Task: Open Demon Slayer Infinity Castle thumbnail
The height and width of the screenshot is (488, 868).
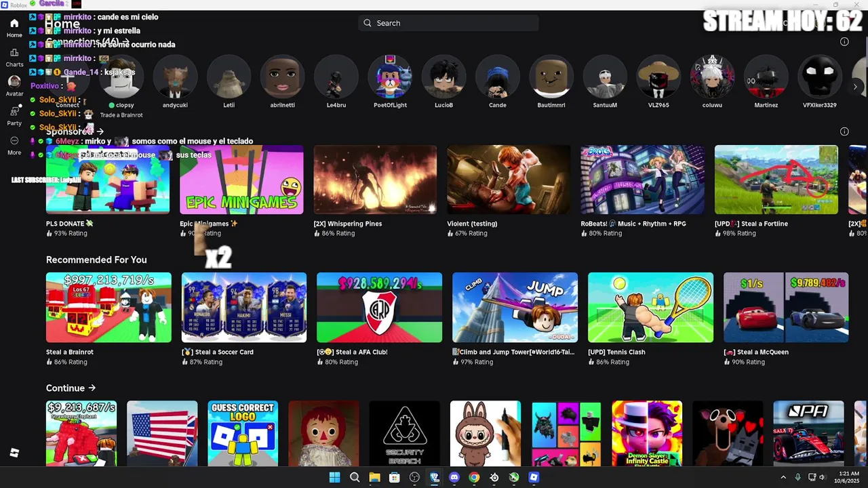Action: tap(647, 434)
